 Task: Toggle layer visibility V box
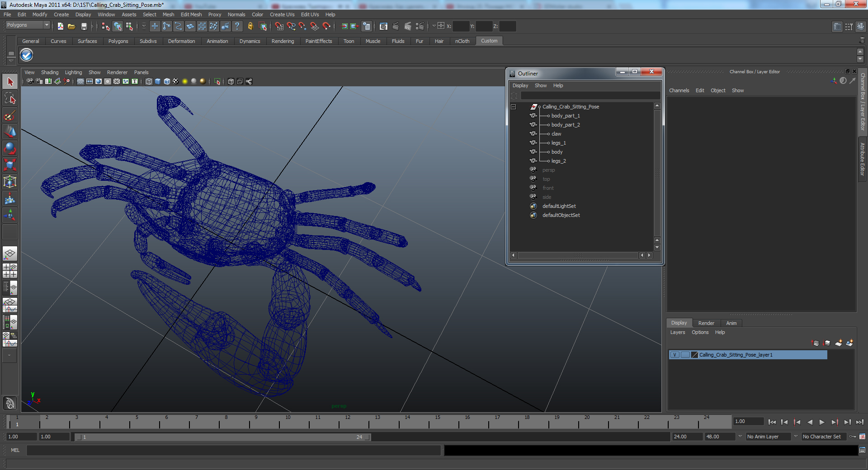tap(675, 355)
